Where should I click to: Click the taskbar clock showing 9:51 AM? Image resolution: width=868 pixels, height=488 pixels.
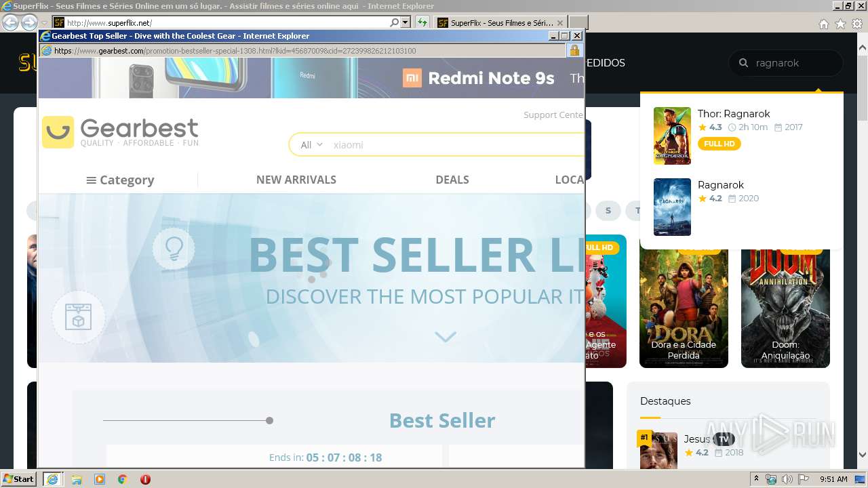[x=833, y=479]
